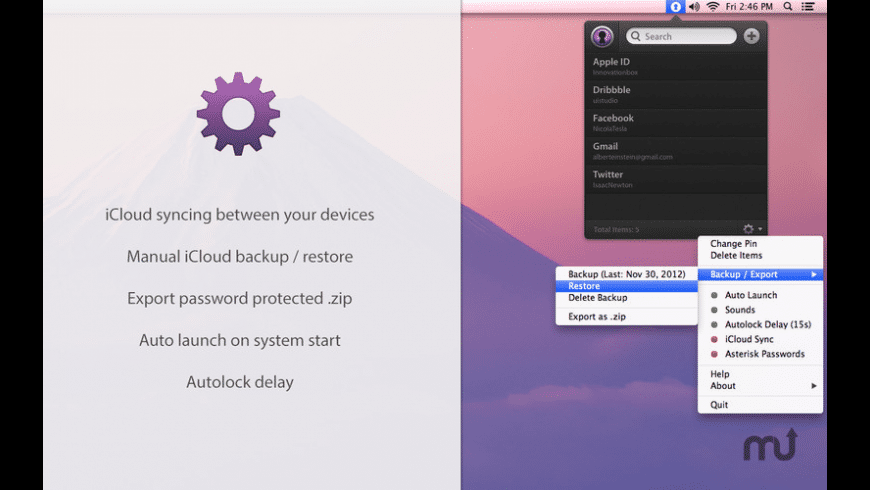Click the magnifier icon in search field
Image resolution: width=870 pixels, height=490 pixels.
point(636,36)
